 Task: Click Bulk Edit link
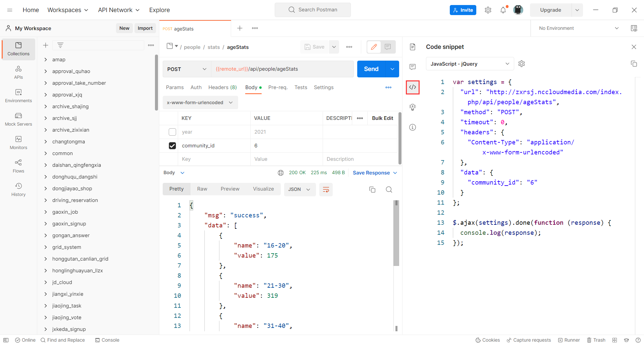(382, 118)
